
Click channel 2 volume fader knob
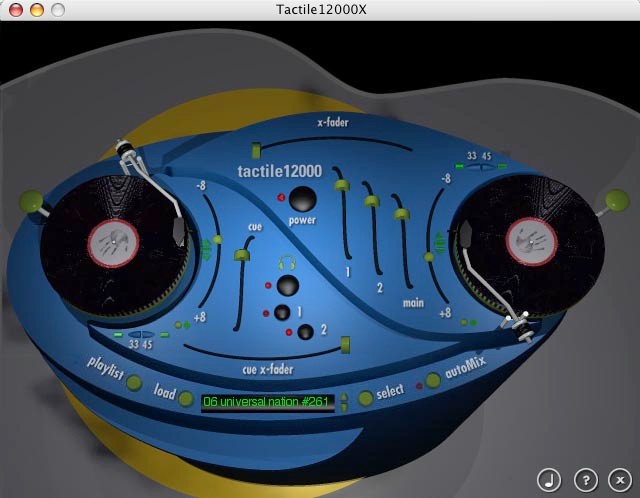coord(371,201)
